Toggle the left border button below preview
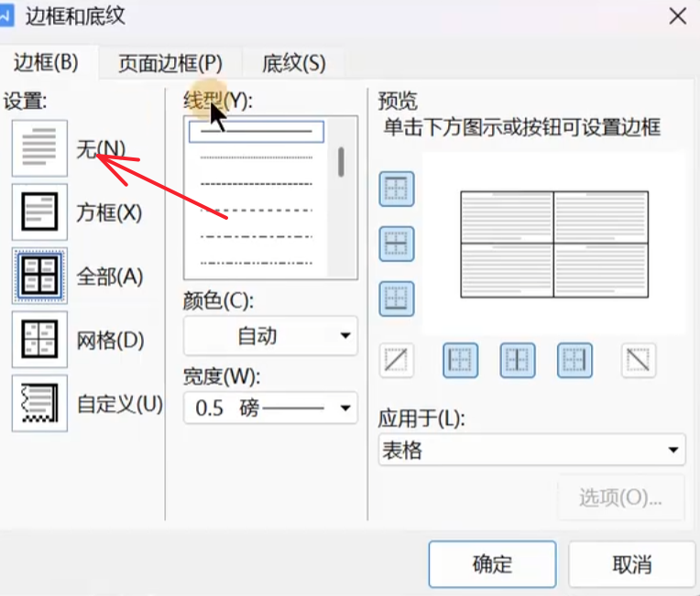Viewport: 700px width, 596px height. (x=460, y=361)
